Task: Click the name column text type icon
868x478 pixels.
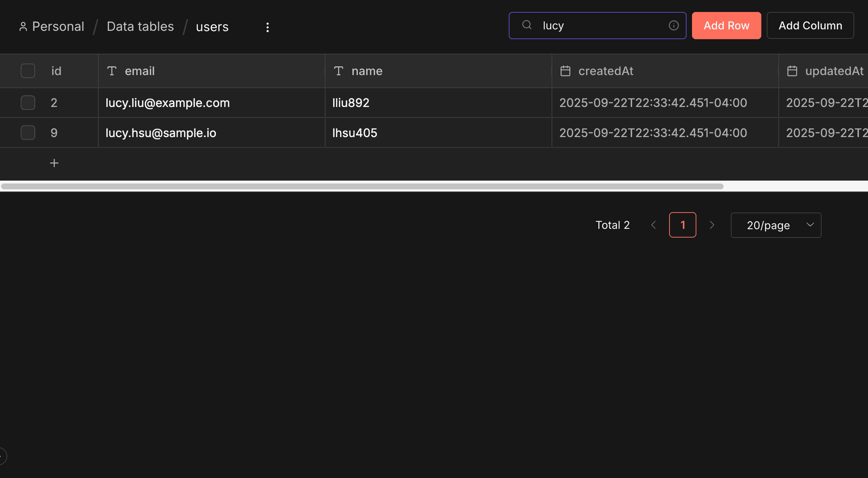Action: click(338, 71)
